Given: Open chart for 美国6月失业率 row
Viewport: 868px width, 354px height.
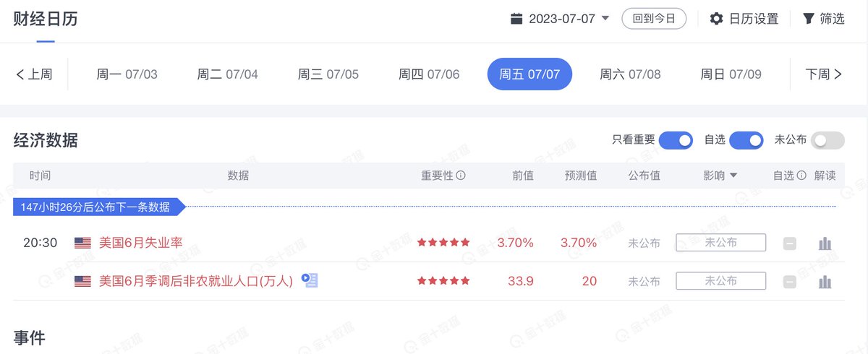Looking at the screenshot, I should [825, 243].
